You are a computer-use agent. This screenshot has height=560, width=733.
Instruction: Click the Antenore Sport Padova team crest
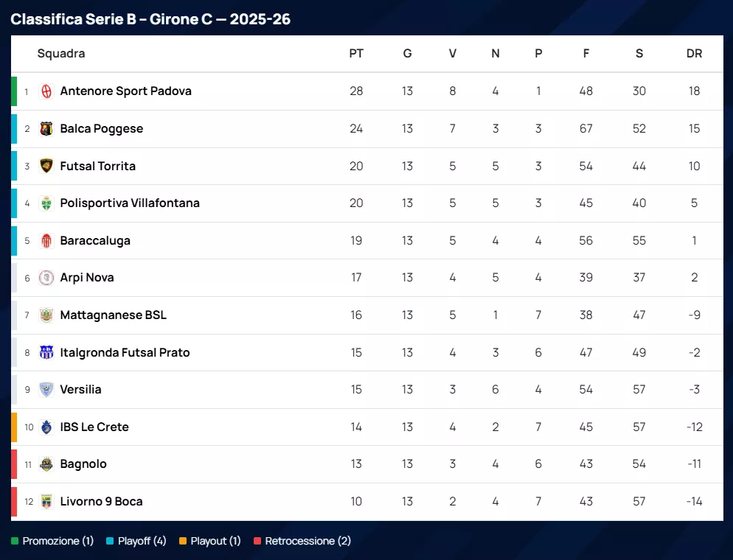click(46, 91)
